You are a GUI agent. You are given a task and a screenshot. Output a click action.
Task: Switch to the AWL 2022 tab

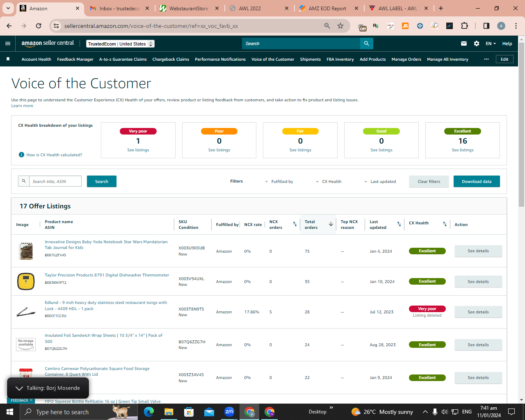tap(259, 8)
